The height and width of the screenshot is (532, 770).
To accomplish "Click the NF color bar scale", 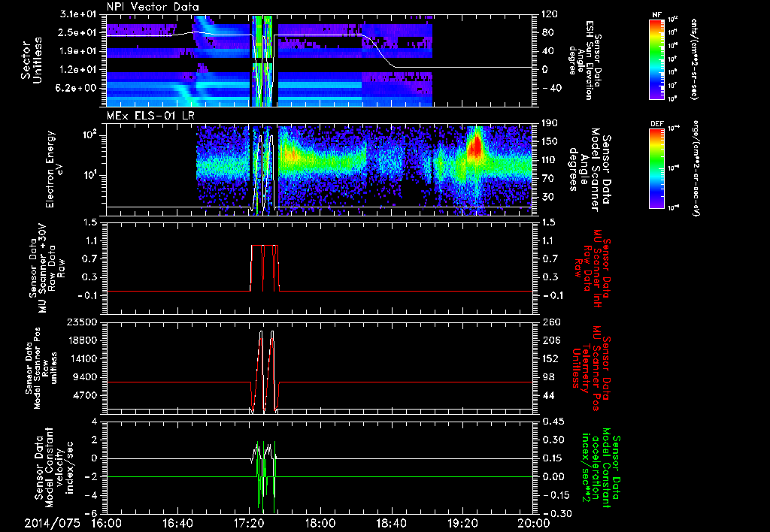I will click(x=656, y=59).
